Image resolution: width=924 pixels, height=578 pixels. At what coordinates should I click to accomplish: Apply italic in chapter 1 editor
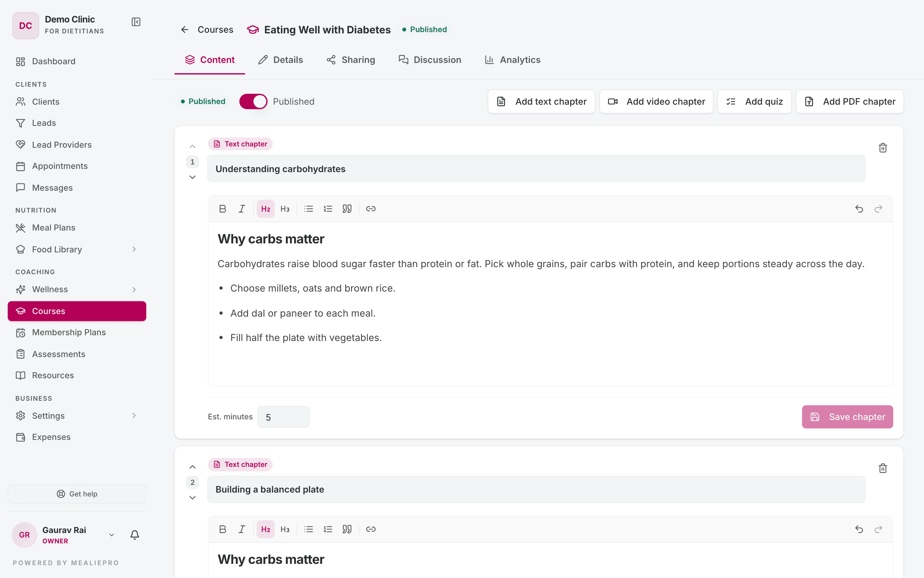click(242, 209)
